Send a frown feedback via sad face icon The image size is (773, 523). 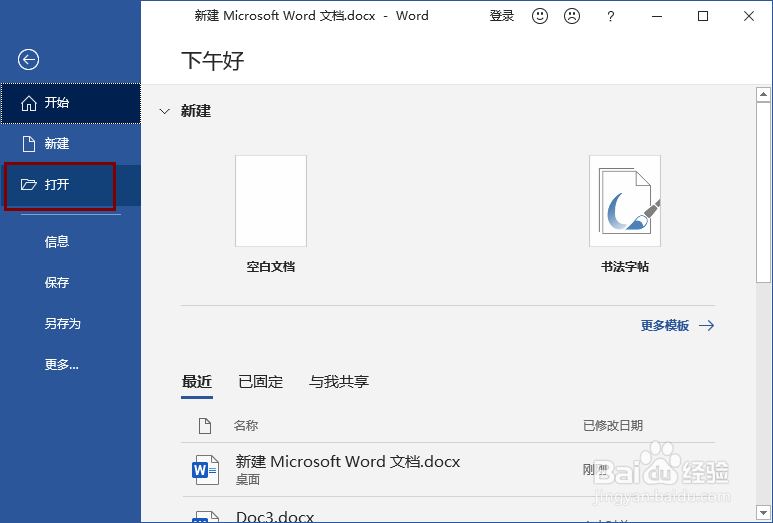point(572,16)
